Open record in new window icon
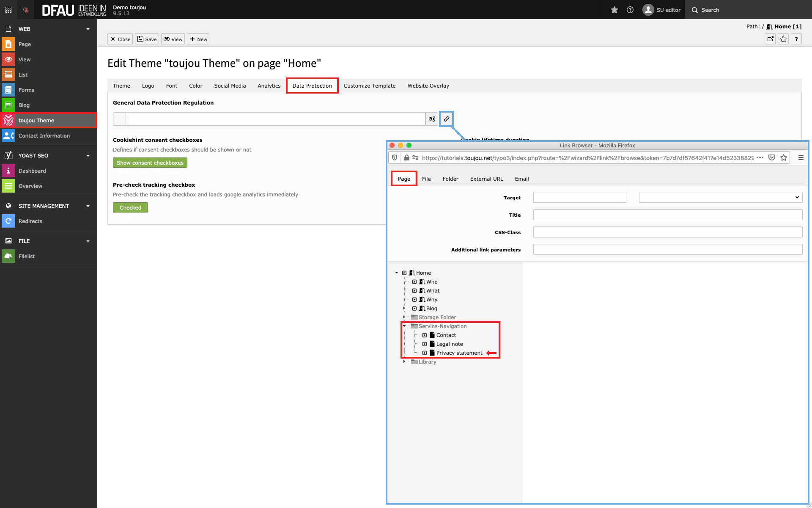812x508 pixels. (x=771, y=39)
